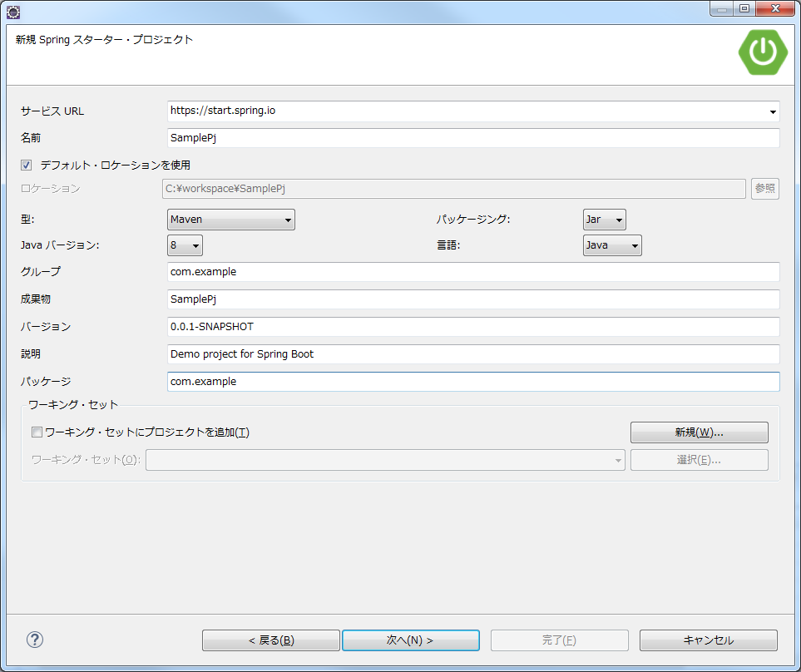Viewport: 801px width, 672px height.
Task: Enable adding project to working set
Action: 37,432
